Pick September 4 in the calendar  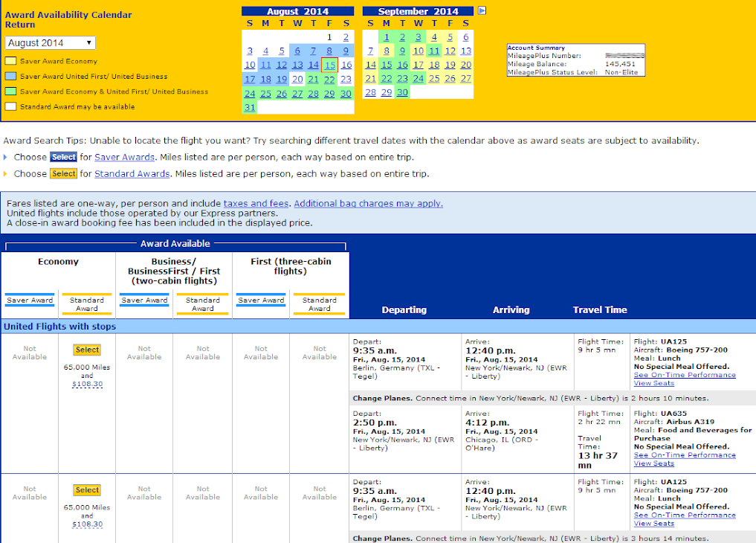[x=434, y=37]
